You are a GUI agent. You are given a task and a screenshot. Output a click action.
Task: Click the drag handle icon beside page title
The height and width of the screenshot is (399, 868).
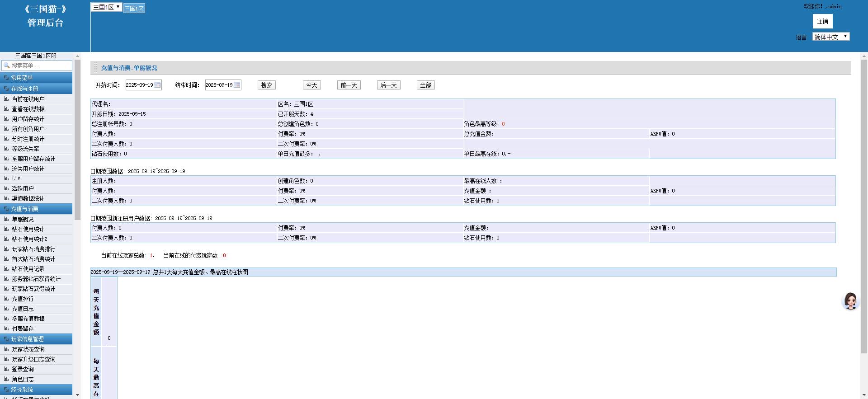pos(95,68)
